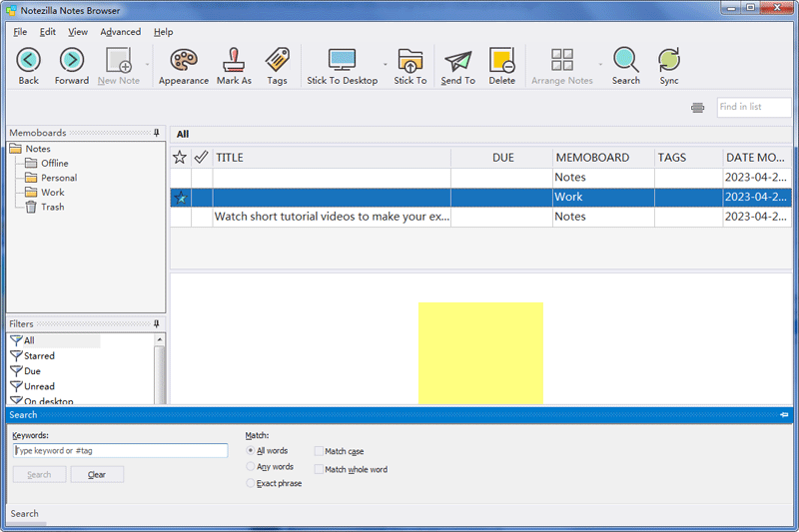Click the Arrange Notes grid icon
Screen dimensions: 799x532
(562, 60)
